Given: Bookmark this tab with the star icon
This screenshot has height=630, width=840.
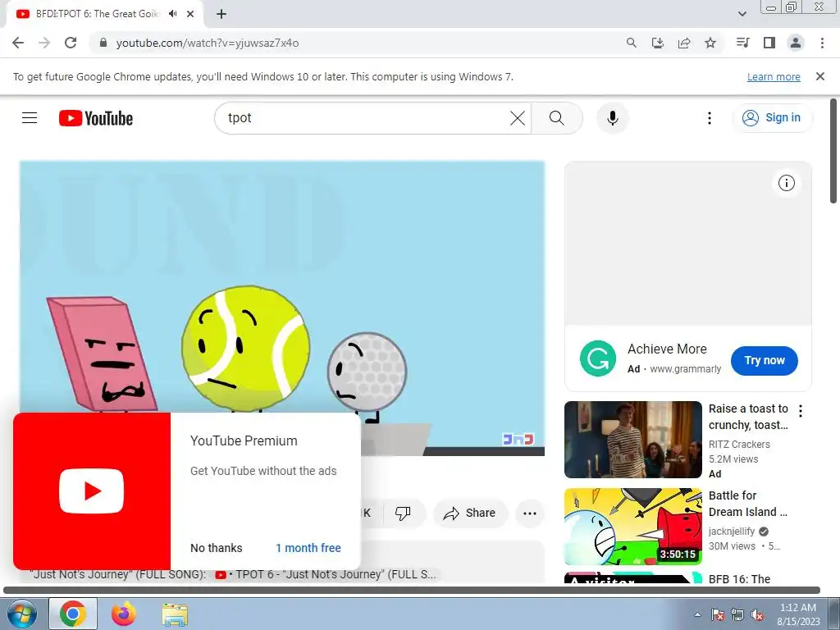Looking at the screenshot, I should coord(710,43).
